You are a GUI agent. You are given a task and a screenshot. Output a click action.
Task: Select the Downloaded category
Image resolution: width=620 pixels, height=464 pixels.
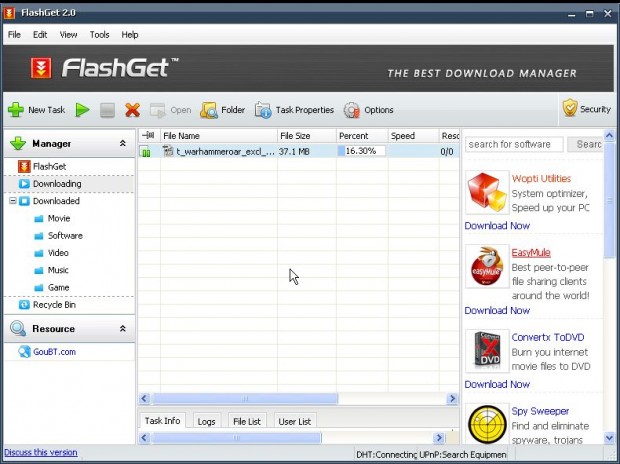click(49, 201)
